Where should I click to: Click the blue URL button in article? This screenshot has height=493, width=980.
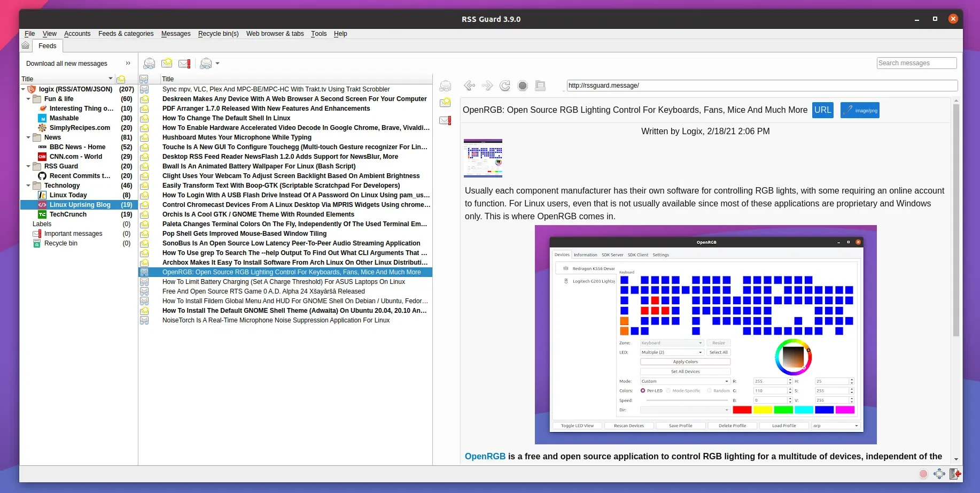822,110
